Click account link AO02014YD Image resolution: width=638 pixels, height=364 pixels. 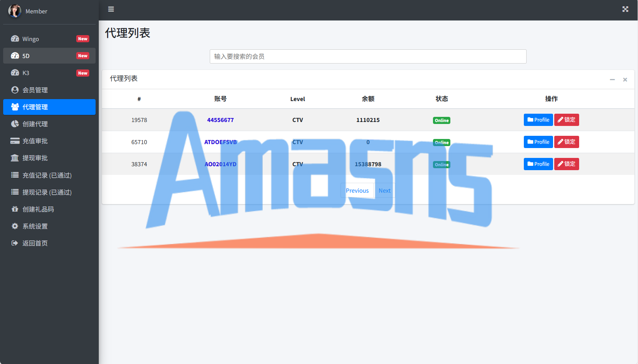click(220, 164)
